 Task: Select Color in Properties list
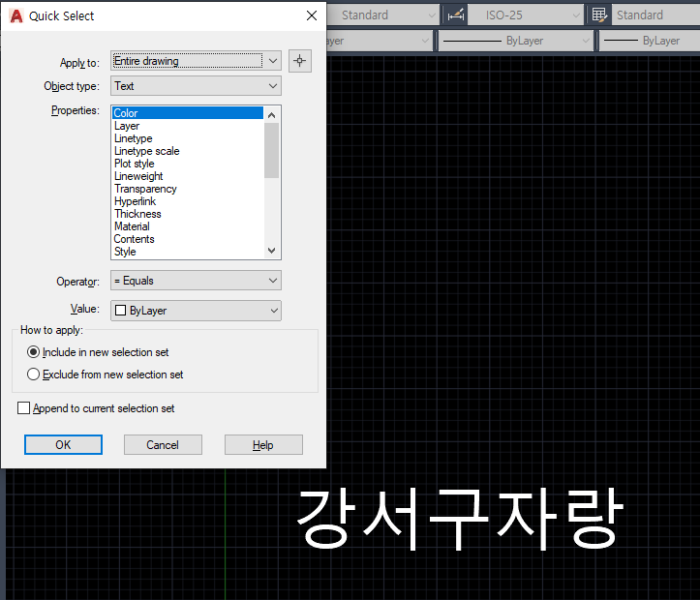pos(188,113)
